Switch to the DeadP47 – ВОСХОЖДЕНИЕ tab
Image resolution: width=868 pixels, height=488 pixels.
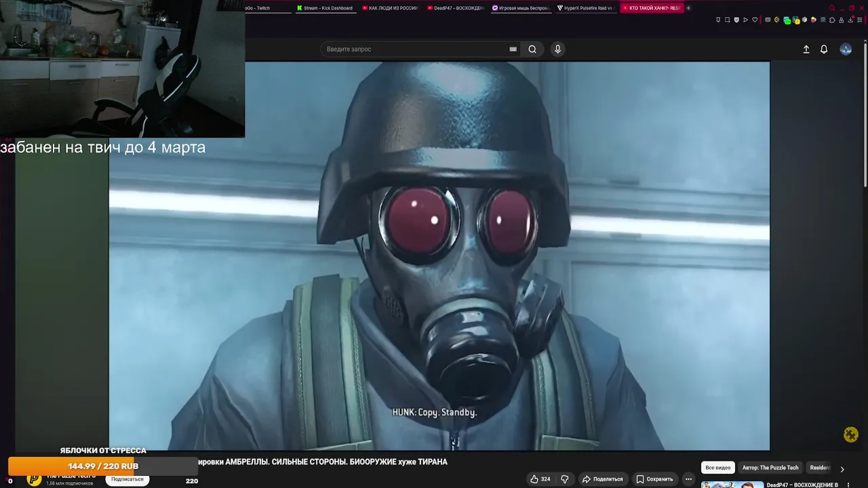(456, 8)
